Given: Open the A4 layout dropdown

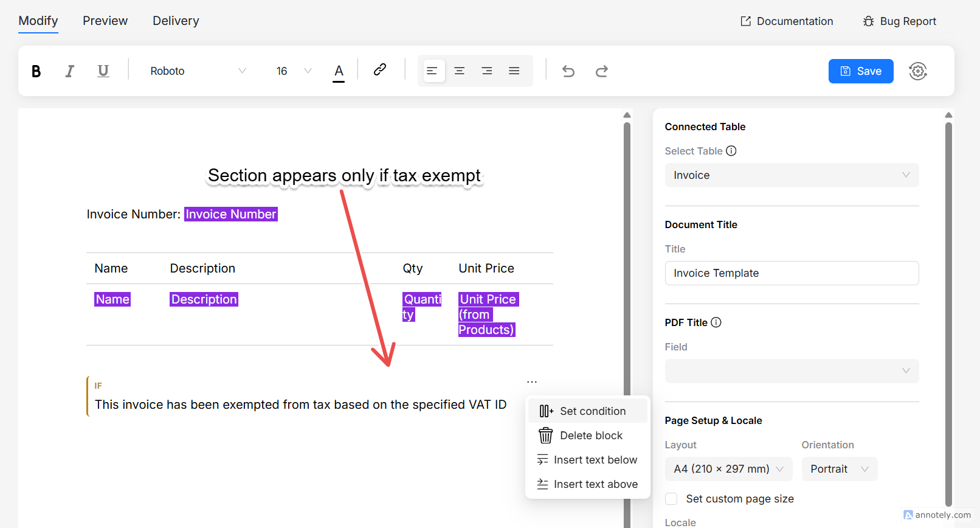Looking at the screenshot, I should coord(728,469).
